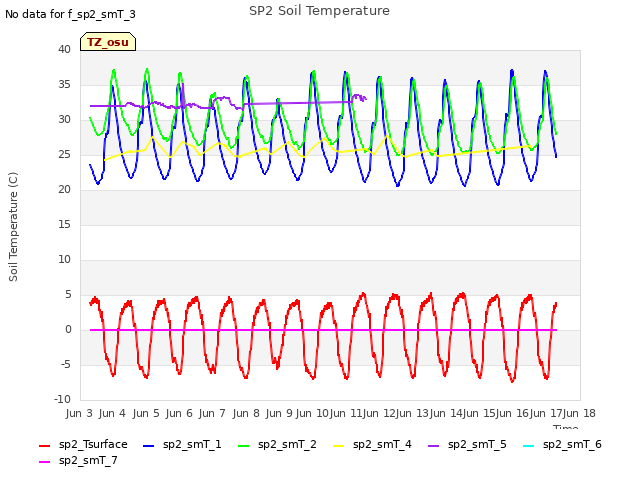The height and width of the screenshot is (480, 640).
Task: Click the TZ_osu annotation label
Action: (x=108, y=42)
